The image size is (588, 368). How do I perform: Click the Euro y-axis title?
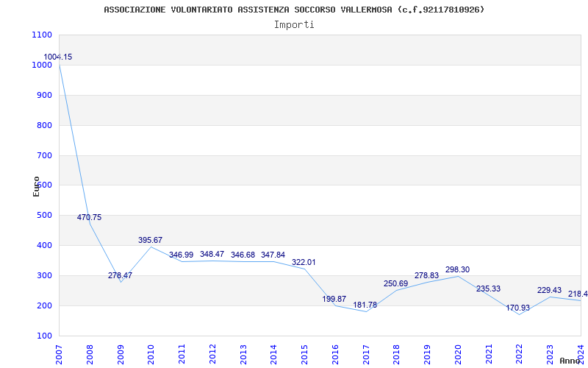[x=36, y=185]
